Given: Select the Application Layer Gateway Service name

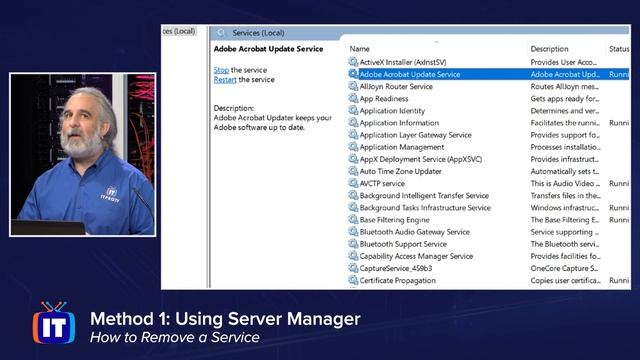Looking at the screenshot, I should (x=416, y=135).
